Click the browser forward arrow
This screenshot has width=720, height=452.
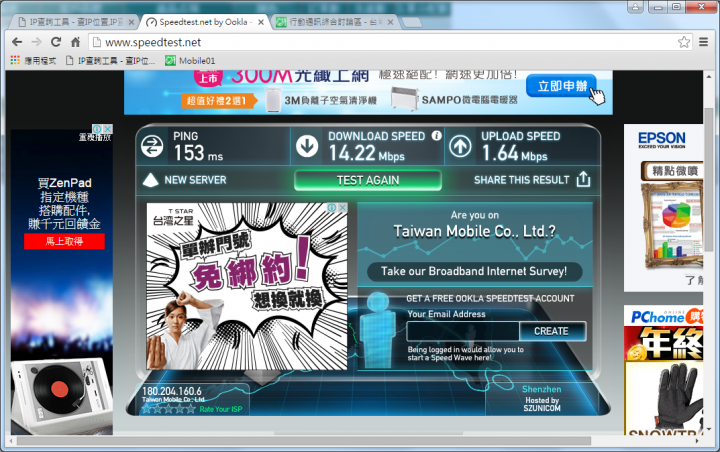point(36,42)
